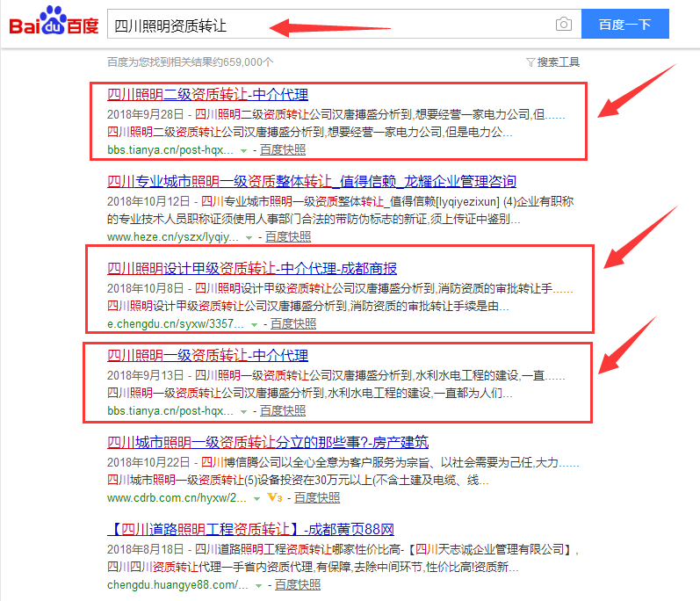Click URL www.heze.cn/yszx/lyqiy...

coord(173,236)
